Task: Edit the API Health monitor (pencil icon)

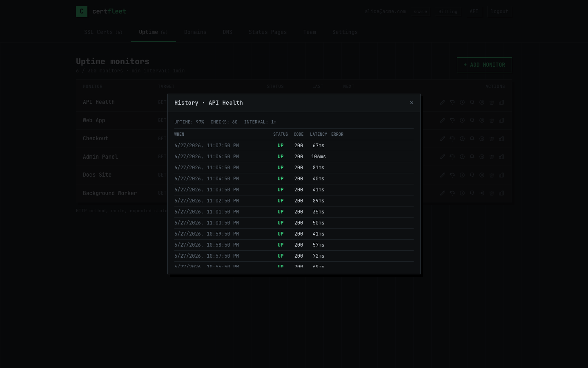Action: [443, 102]
